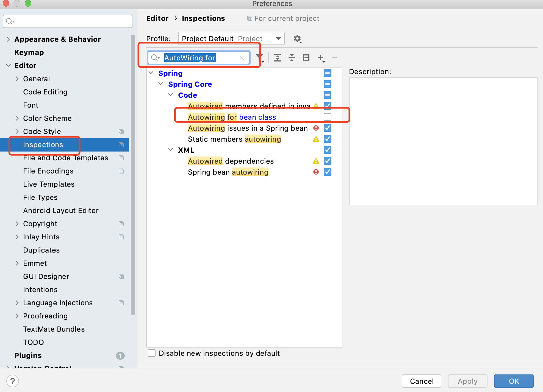
Task: Click the filter inspections by scope icon
Action: click(259, 57)
